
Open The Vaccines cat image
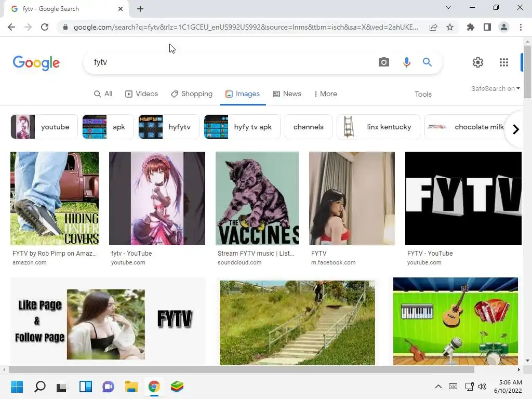pos(257,198)
